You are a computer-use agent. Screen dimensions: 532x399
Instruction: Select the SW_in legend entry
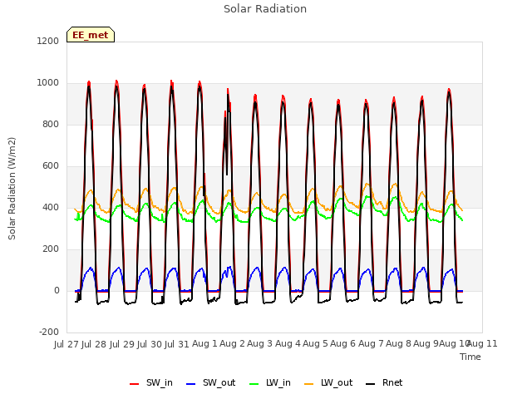click(x=151, y=382)
